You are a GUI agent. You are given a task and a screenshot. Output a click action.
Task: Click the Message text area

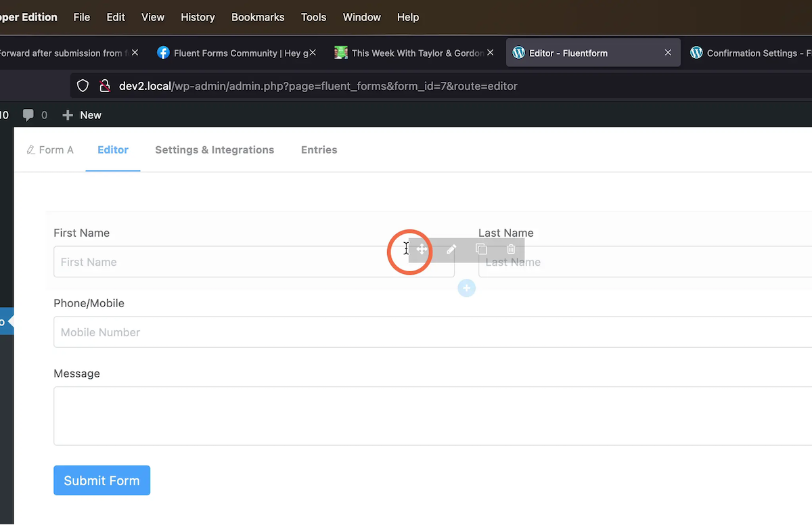[x=271, y=416]
